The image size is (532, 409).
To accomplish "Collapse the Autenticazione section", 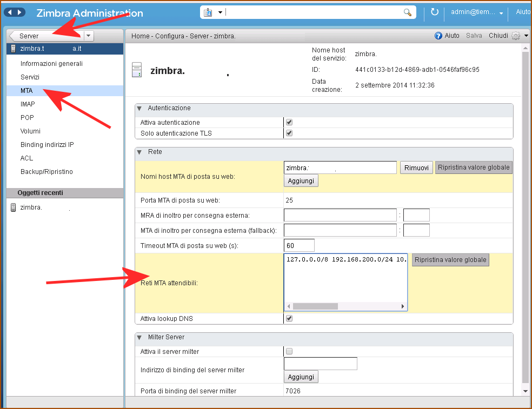I will point(139,109).
